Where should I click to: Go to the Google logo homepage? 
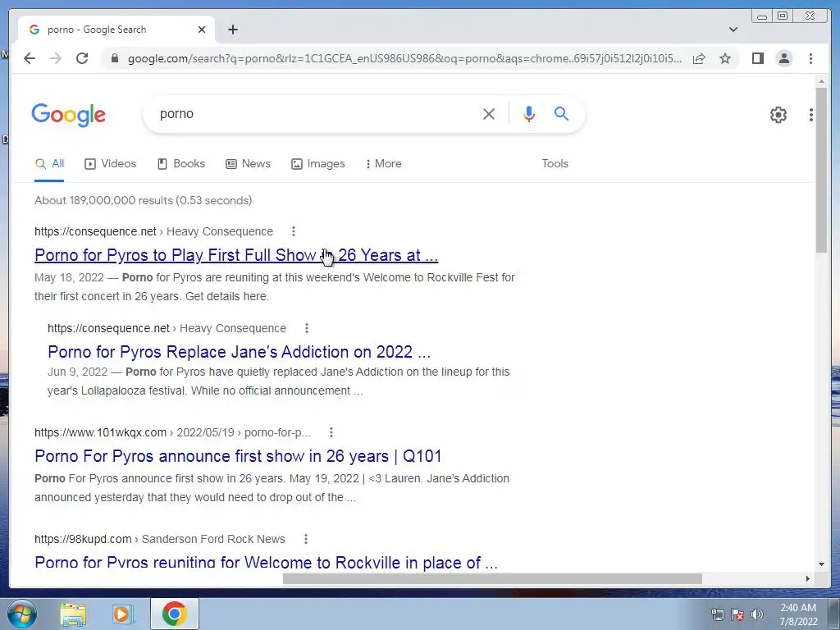click(69, 115)
